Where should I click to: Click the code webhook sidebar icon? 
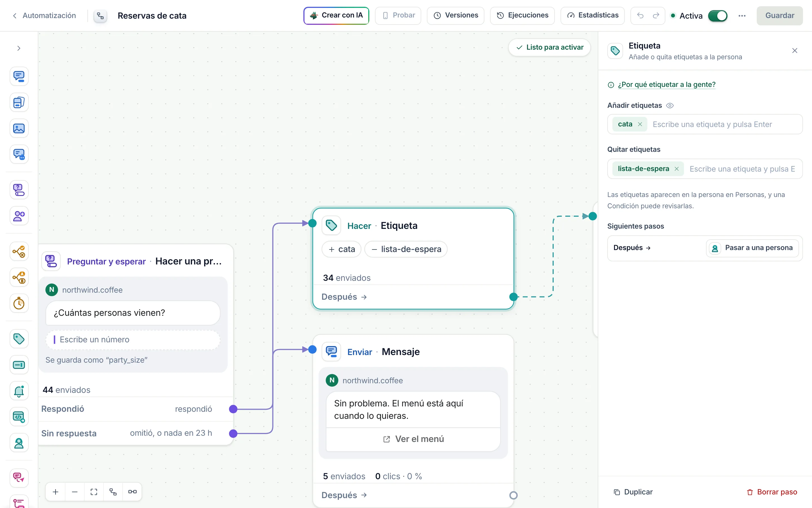pos(19,417)
